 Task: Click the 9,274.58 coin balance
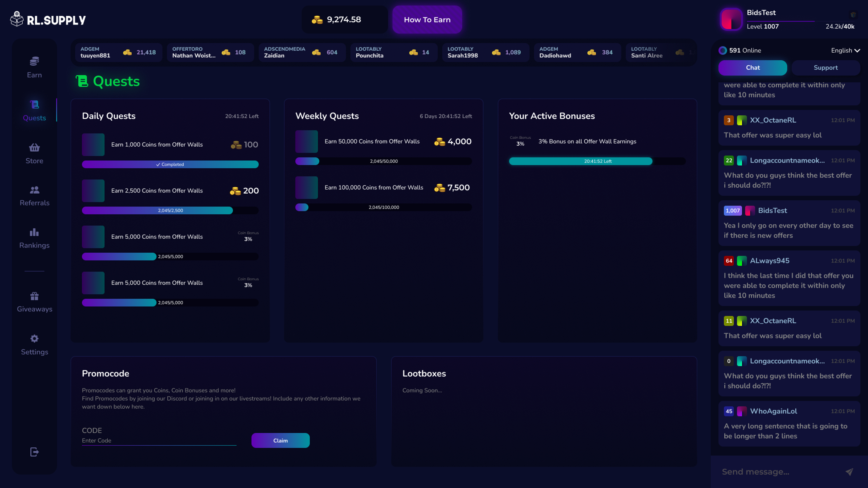click(344, 19)
